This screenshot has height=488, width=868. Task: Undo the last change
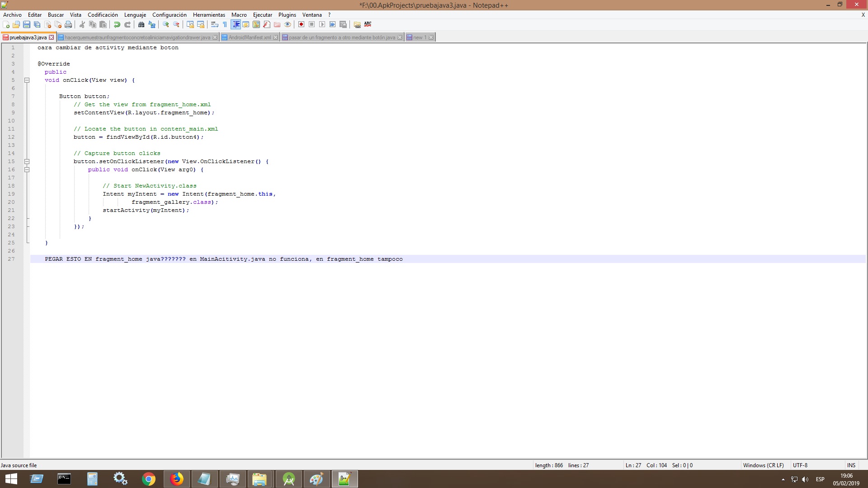[x=117, y=24]
